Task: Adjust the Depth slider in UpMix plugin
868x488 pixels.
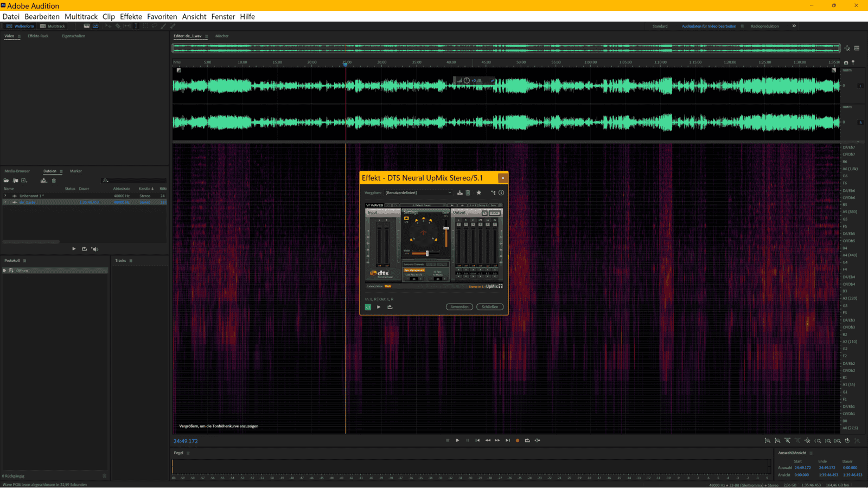Action: (x=446, y=228)
